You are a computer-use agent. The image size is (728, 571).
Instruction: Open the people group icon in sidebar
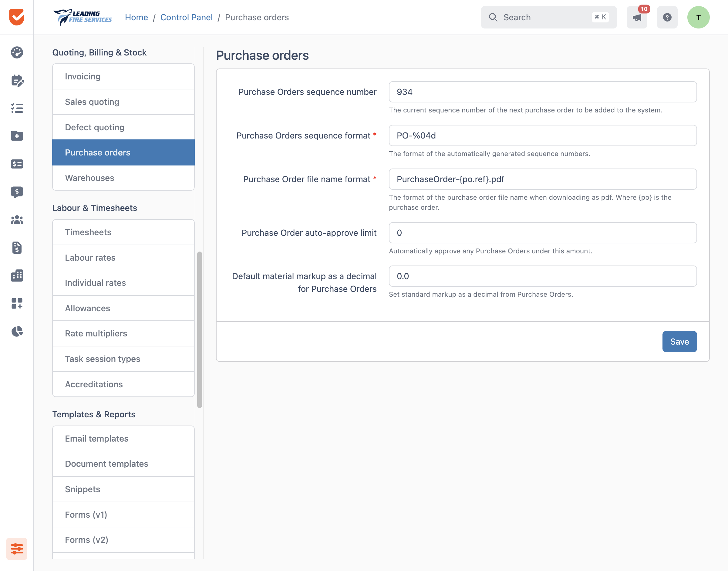[x=17, y=220]
